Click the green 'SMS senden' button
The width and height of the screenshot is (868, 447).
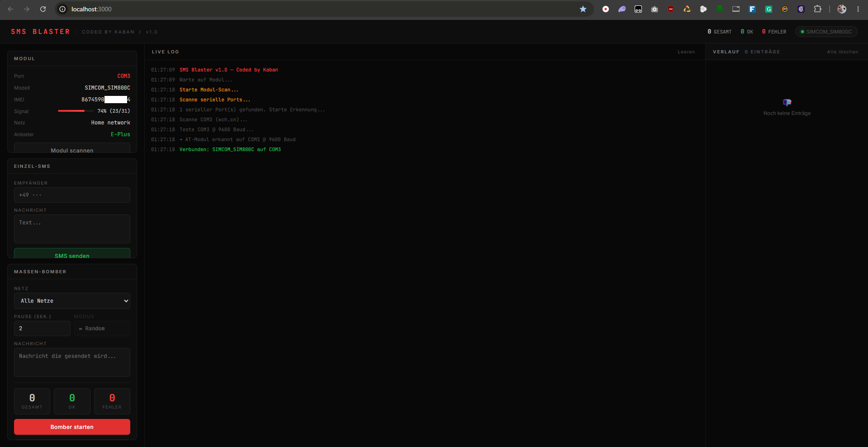click(x=72, y=254)
